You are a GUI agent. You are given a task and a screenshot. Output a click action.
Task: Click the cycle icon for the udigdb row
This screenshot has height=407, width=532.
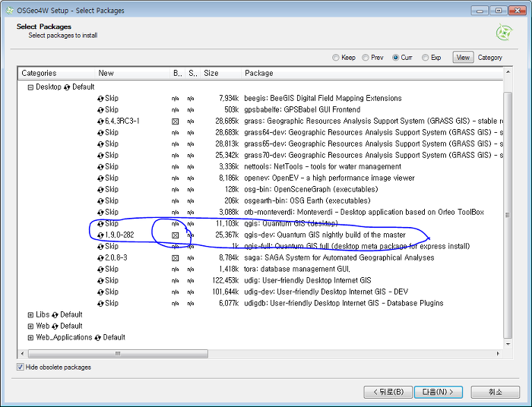pyautogui.click(x=100, y=304)
